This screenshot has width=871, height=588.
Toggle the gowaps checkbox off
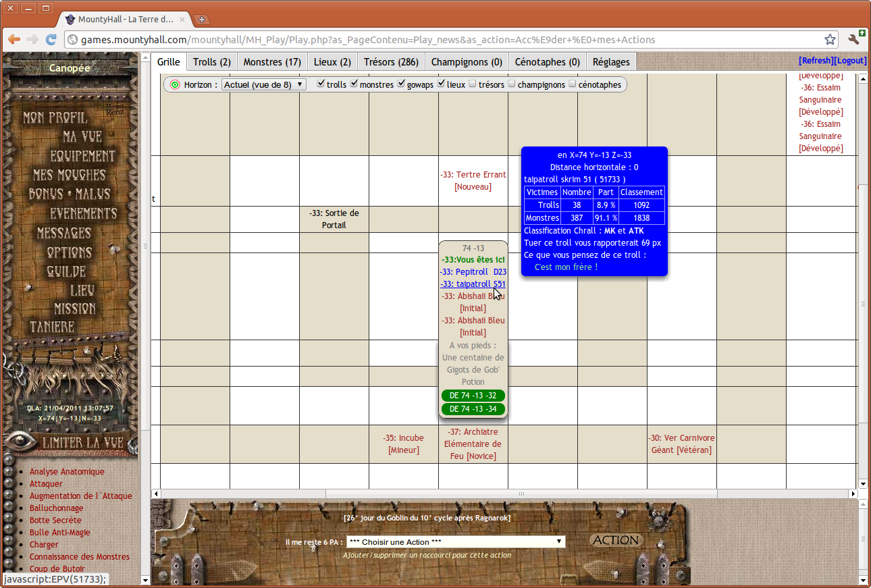pos(401,84)
